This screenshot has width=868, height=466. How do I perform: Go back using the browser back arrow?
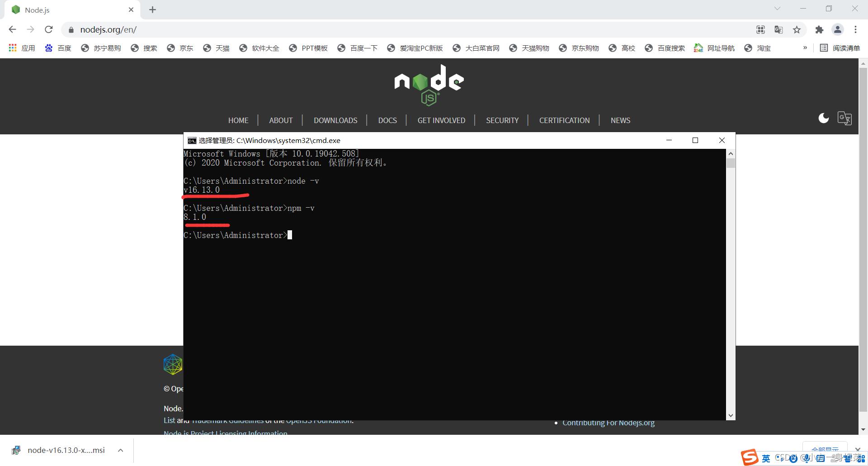pyautogui.click(x=12, y=29)
